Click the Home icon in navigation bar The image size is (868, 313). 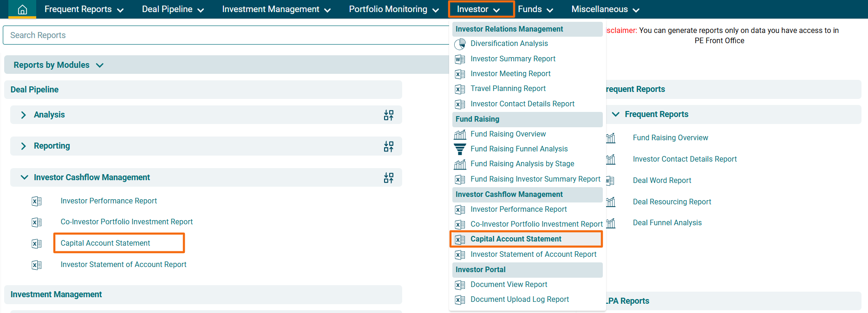pyautogui.click(x=22, y=9)
